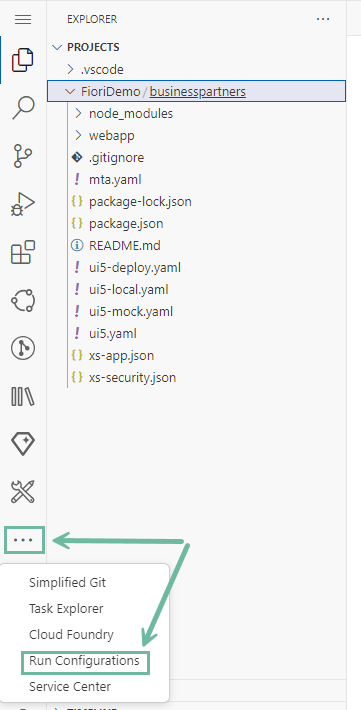Collapse the FioriDemo folder chevron
Viewport: 361px width, 710px height.
[70, 91]
